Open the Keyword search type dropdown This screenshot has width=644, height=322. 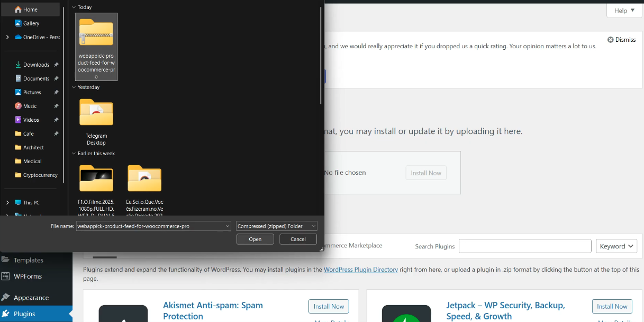617,246
